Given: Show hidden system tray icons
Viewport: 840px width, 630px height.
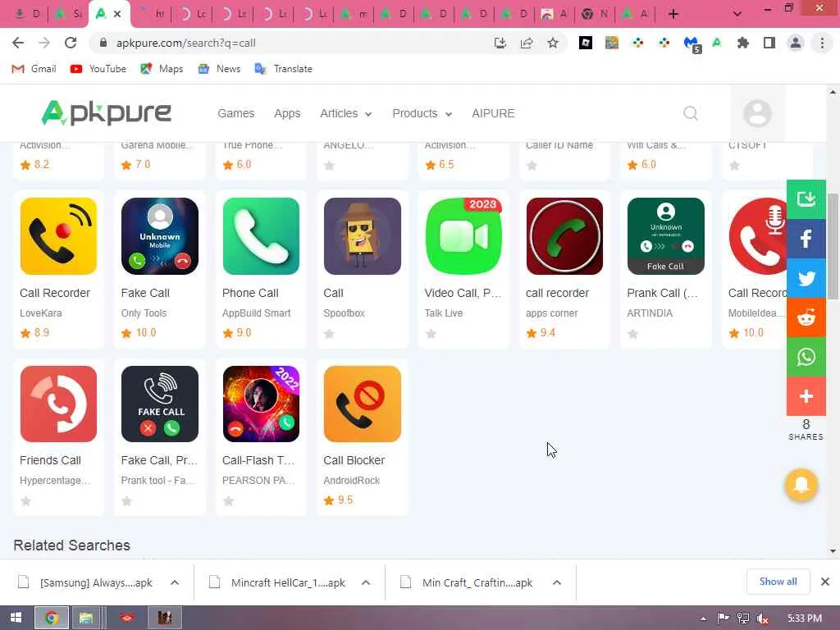Looking at the screenshot, I should [703, 619].
